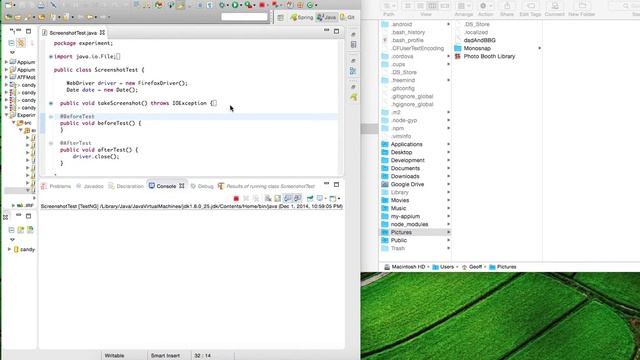Image resolution: width=640 pixels, height=360 pixels.
Task: Switch to the Git perspective
Action: tap(347, 18)
